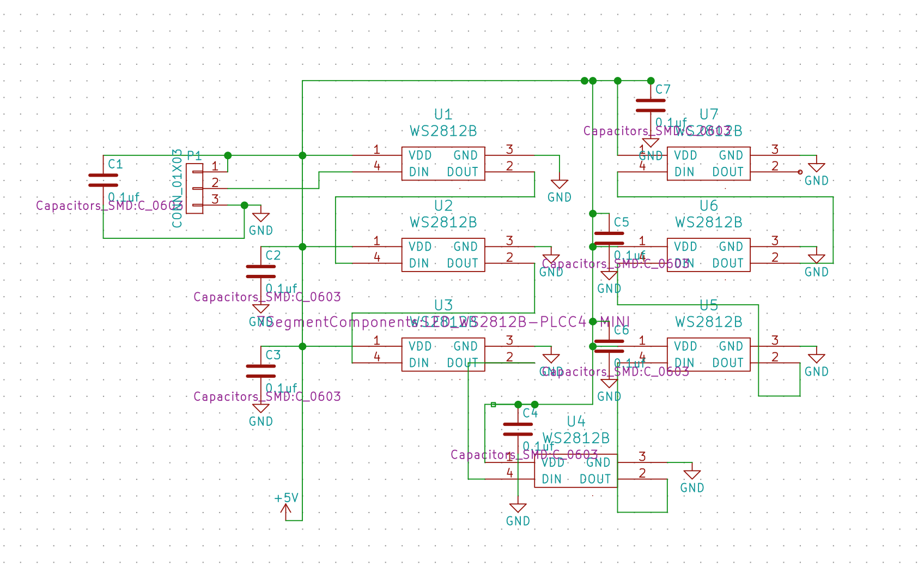This screenshot has height=566, width=924.
Task: Click the no-connect marker on U7 DOUT
Action: [x=800, y=172]
